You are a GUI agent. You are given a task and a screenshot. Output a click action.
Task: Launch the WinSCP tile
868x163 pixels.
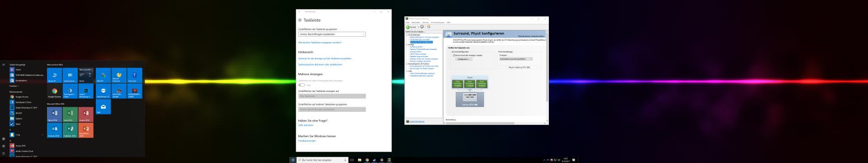pos(103,76)
